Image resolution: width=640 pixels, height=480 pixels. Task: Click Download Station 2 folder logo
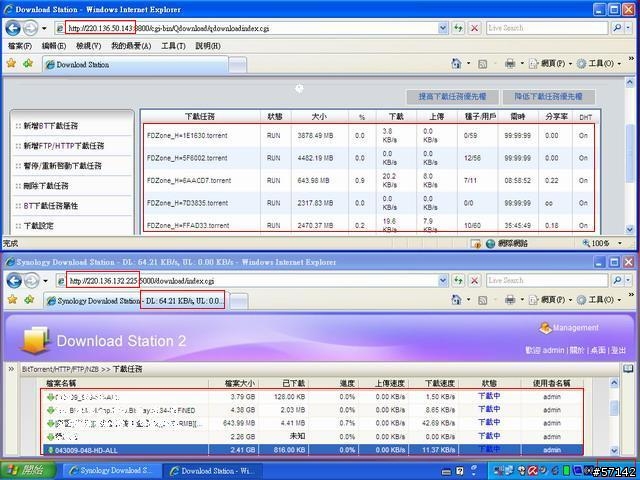(x=35, y=340)
